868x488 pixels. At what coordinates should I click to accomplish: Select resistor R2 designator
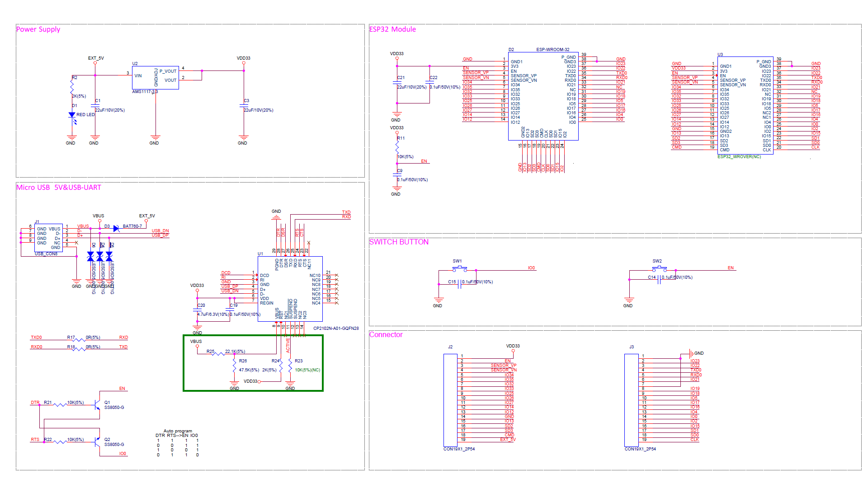pyautogui.click(x=75, y=78)
